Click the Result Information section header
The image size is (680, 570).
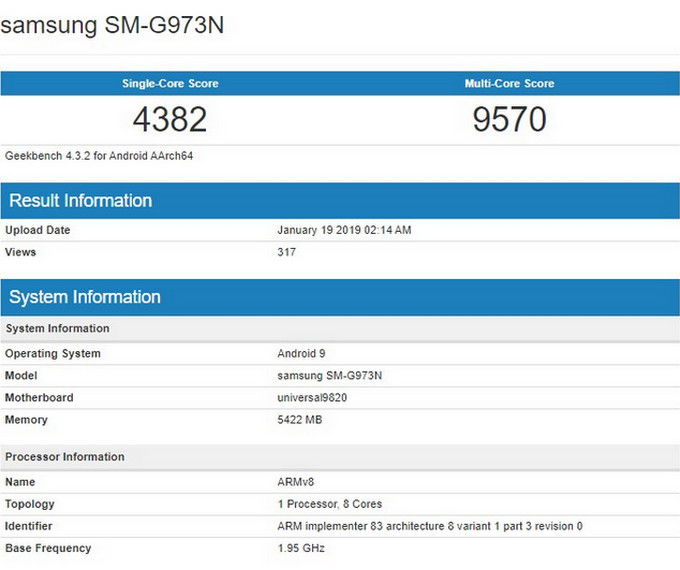[x=340, y=201]
